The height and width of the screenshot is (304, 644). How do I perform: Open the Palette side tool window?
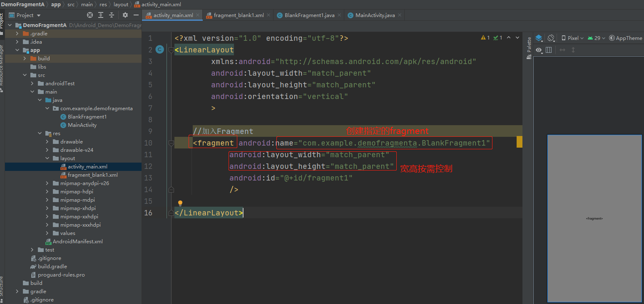[x=529, y=49]
